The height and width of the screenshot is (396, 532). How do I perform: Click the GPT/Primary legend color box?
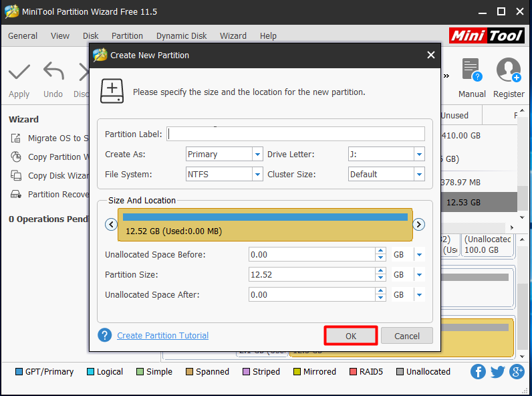[x=19, y=372]
